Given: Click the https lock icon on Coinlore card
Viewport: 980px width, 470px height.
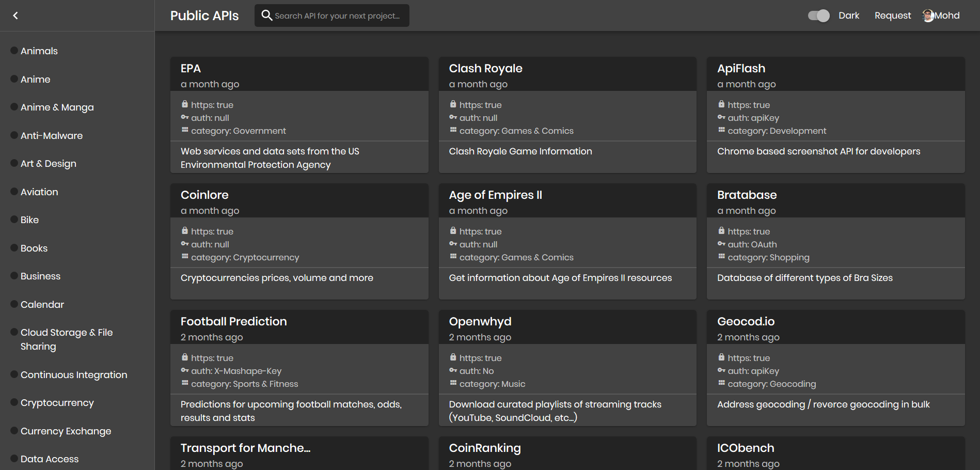Looking at the screenshot, I should coord(185,231).
